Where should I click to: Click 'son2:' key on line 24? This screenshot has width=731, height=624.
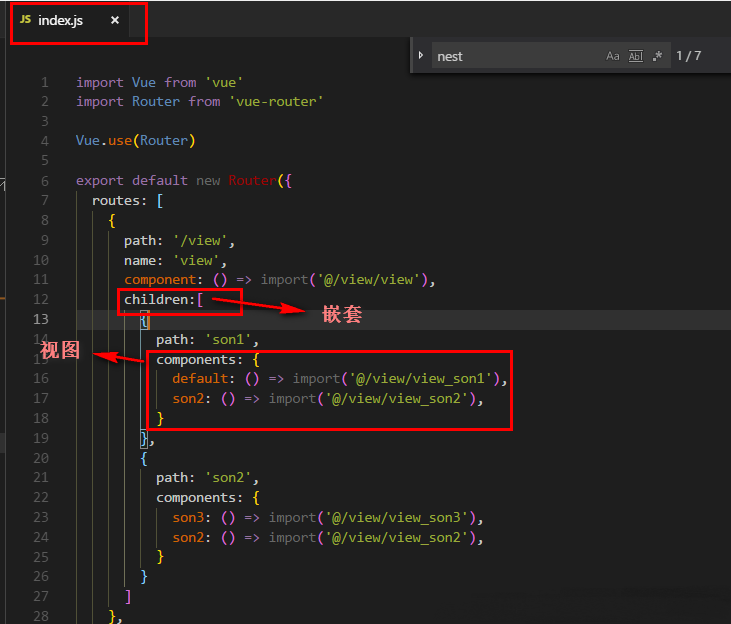coord(192,538)
